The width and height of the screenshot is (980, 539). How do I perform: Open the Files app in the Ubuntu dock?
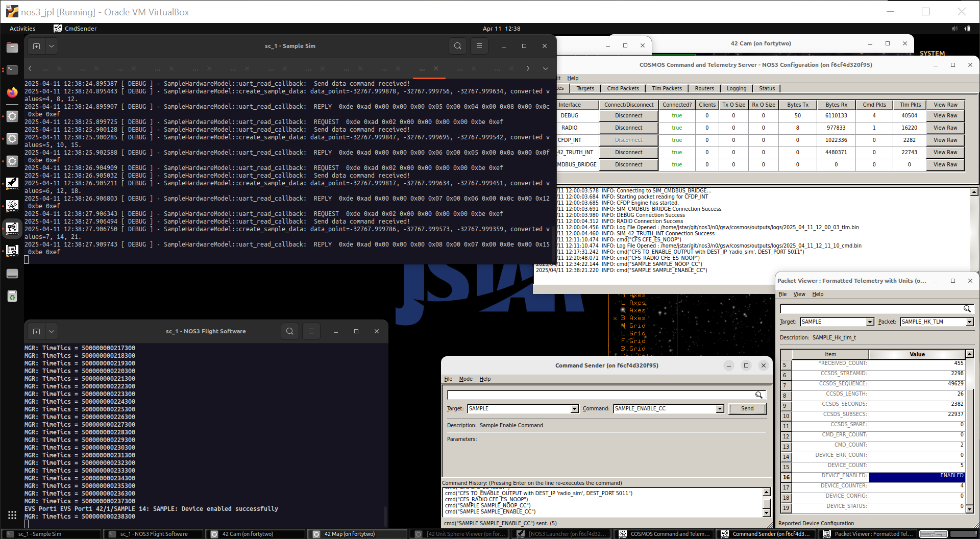pyautogui.click(x=12, y=47)
